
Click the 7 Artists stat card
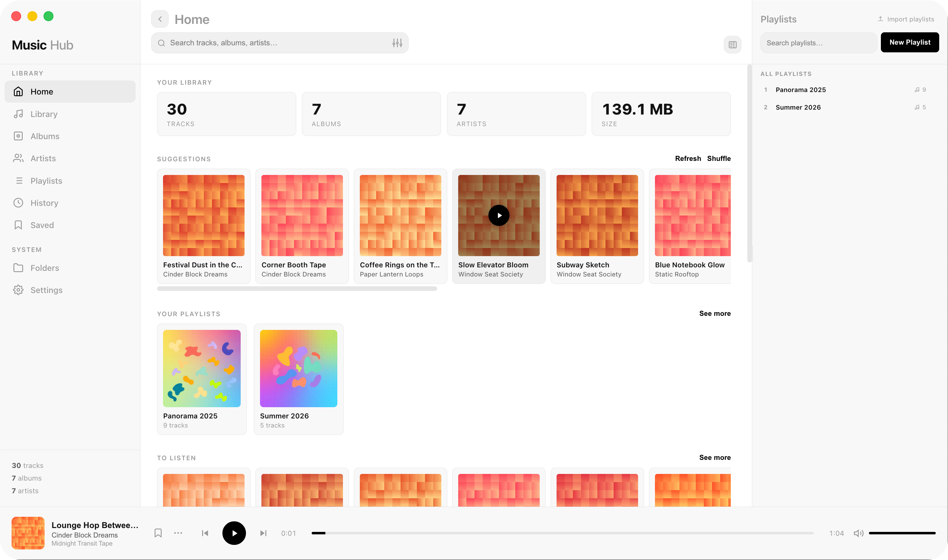pyautogui.click(x=516, y=114)
